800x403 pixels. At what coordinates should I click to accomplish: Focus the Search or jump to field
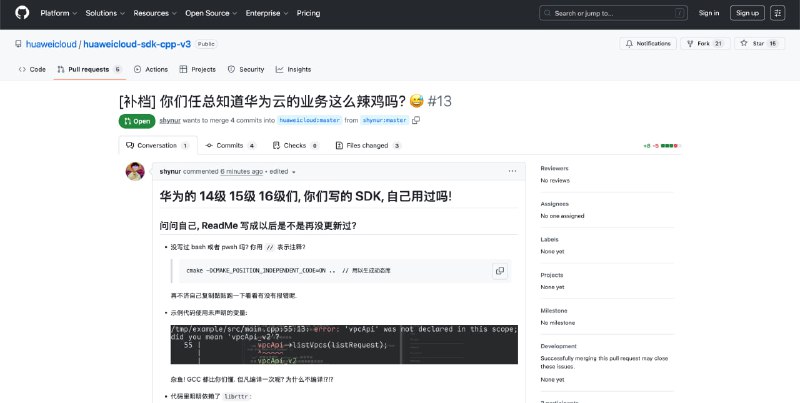(613, 13)
